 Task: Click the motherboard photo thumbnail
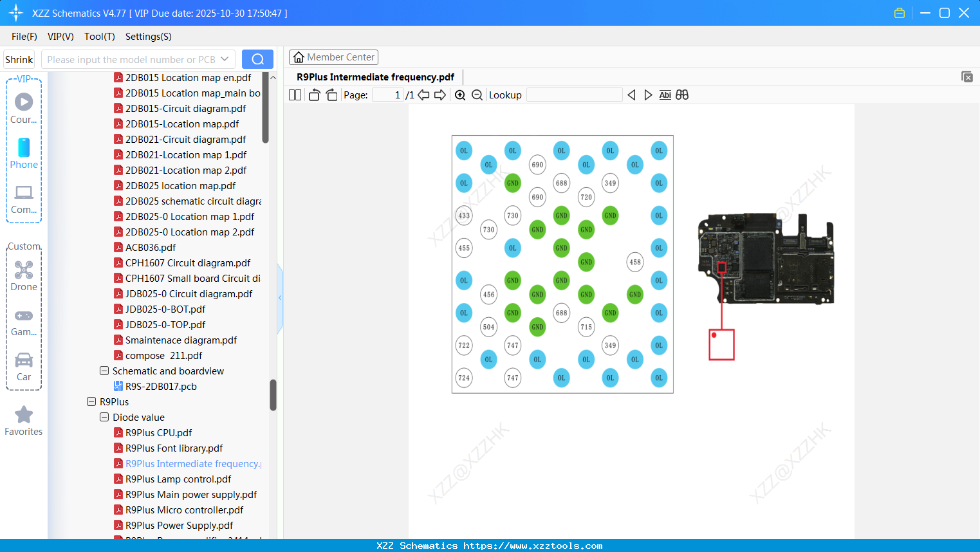(x=766, y=259)
